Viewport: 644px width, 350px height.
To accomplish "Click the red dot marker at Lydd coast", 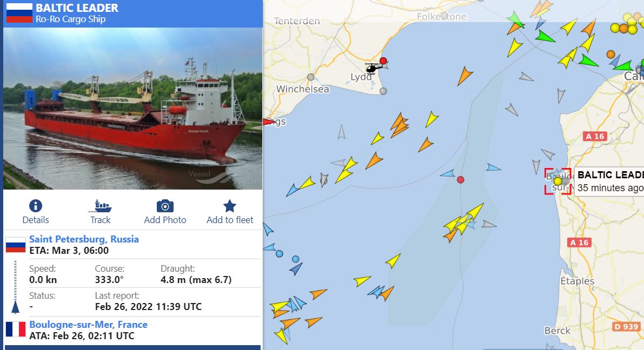I will coord(383,61).
